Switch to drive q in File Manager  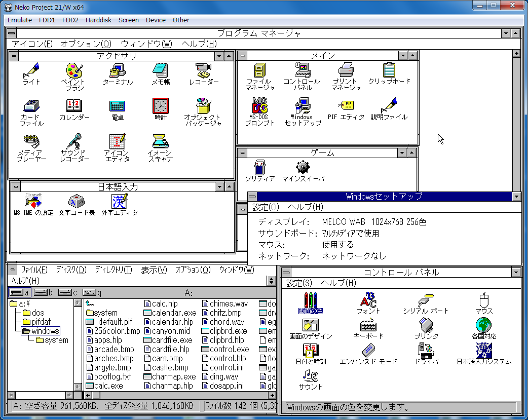92,292
